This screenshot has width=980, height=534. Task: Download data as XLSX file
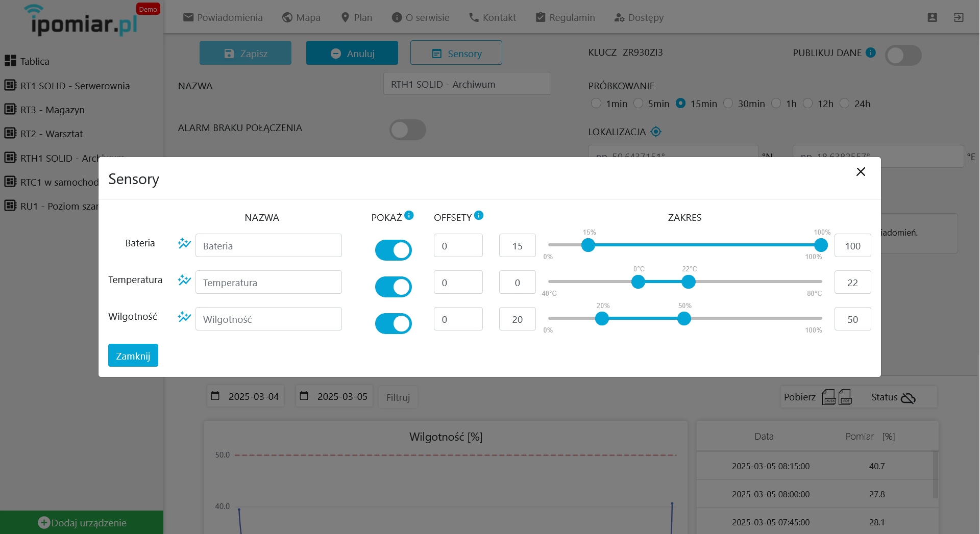tap(829, 397)
